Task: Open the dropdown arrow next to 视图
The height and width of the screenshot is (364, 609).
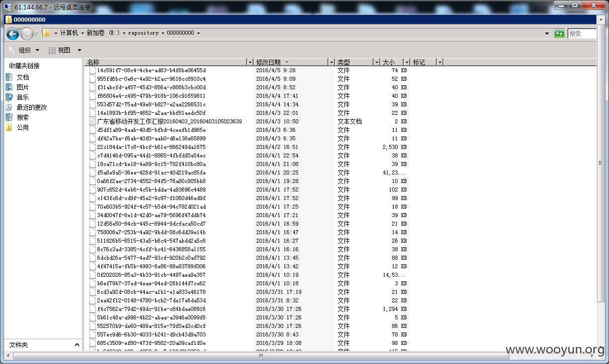Action: click(x=79, y=50)
